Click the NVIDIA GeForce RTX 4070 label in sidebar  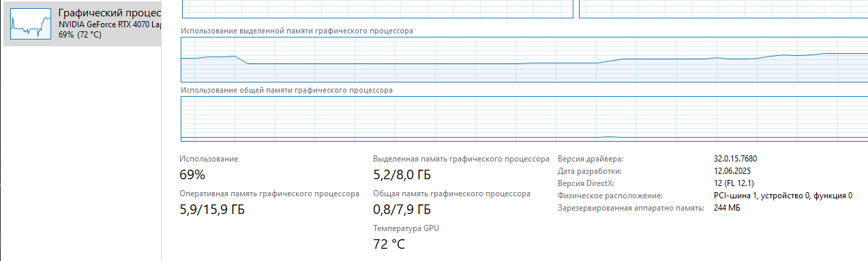click(x=110, y=25)
